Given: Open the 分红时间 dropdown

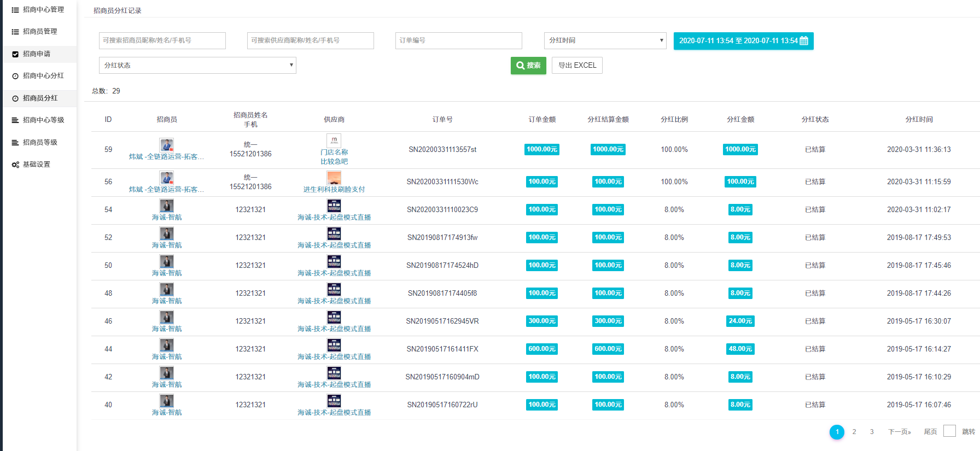Looking at the screenshot, I should click(605, 40).
